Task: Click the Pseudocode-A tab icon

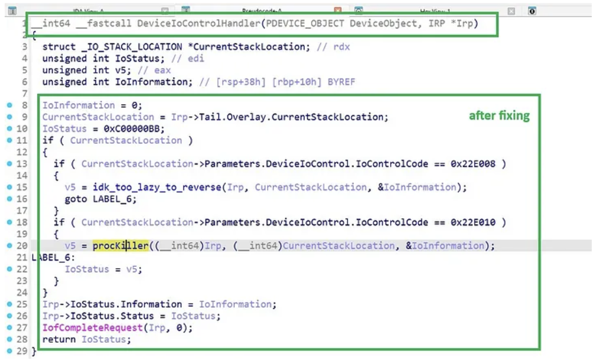Action: (185, 11)
